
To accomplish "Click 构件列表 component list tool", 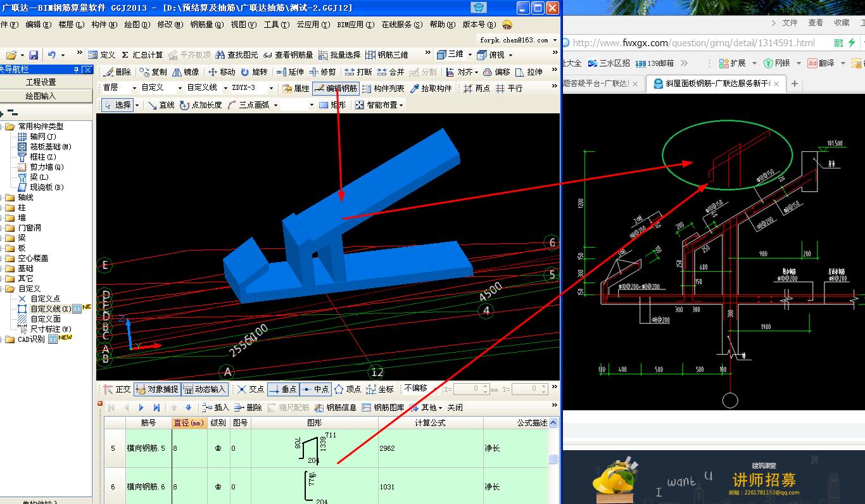I will (383, 89).
